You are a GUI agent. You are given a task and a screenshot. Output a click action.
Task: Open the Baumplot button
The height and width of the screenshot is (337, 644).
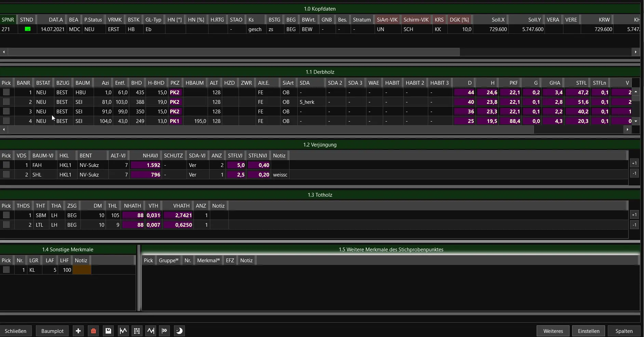click(52, 331)
